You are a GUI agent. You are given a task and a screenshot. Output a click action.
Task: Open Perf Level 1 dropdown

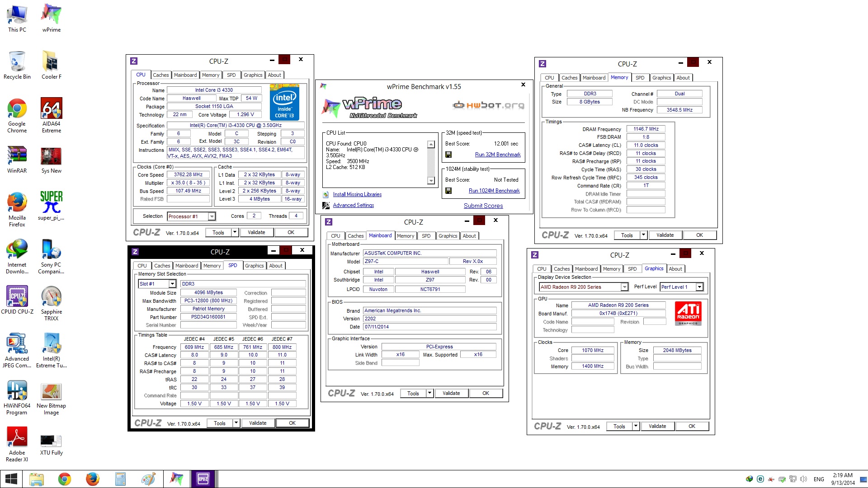tap(699, 287)
